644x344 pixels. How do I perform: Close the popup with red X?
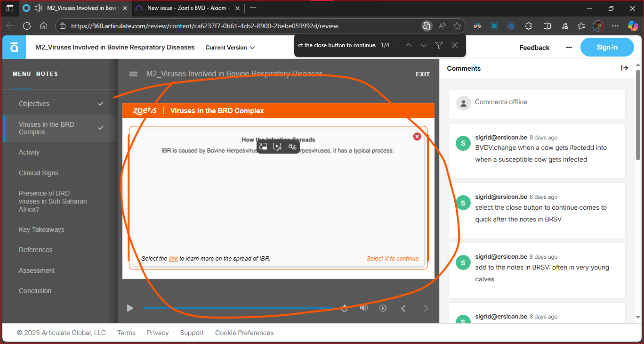[417, 137]
